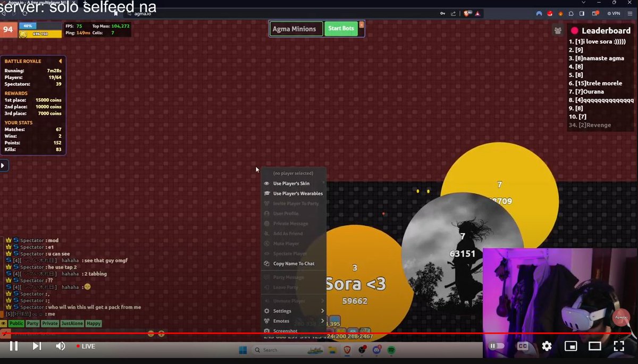This screenshot has width=638, height=364.
Task: Click the password key icon in address bar
Action: (x=442, y=13)
